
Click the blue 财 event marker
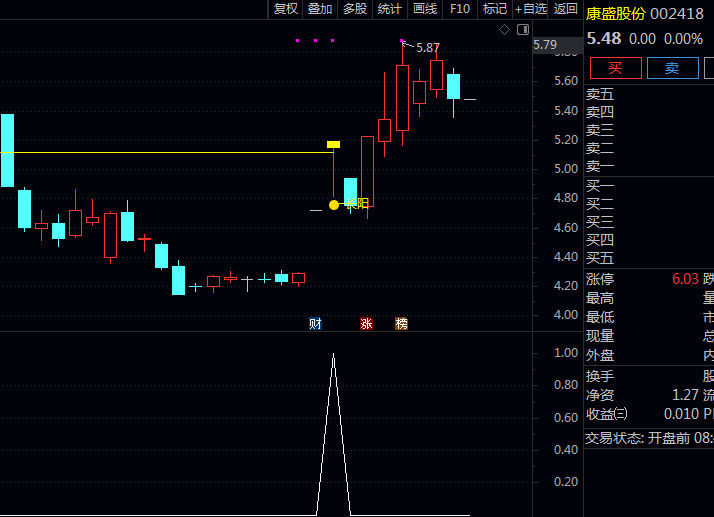pyautogui.click(x=315, y=323)
